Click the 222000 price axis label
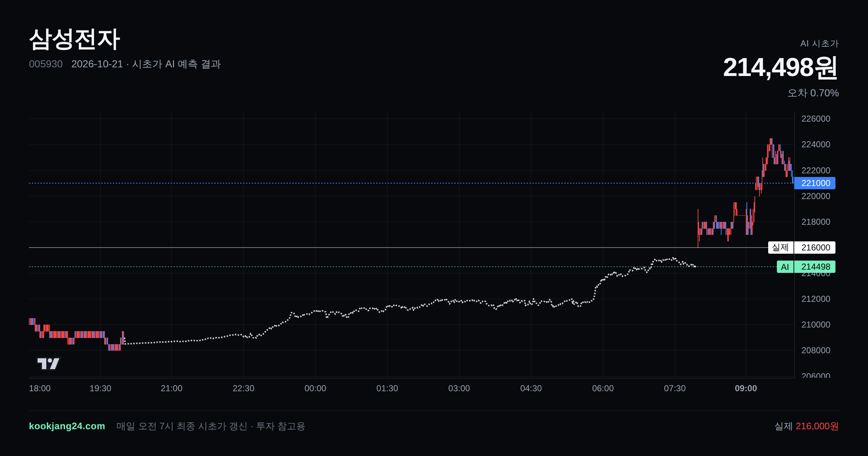868x456 pixels. [x=816, y=170]
